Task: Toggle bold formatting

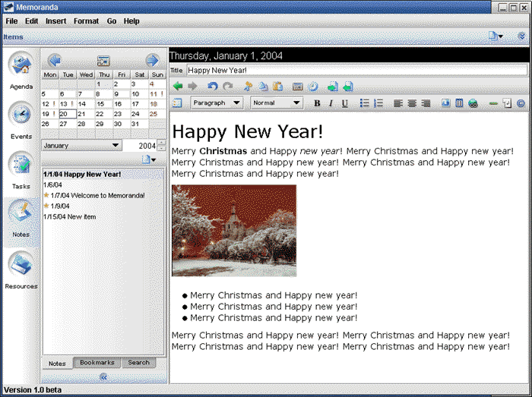Action: click(317, 103)
